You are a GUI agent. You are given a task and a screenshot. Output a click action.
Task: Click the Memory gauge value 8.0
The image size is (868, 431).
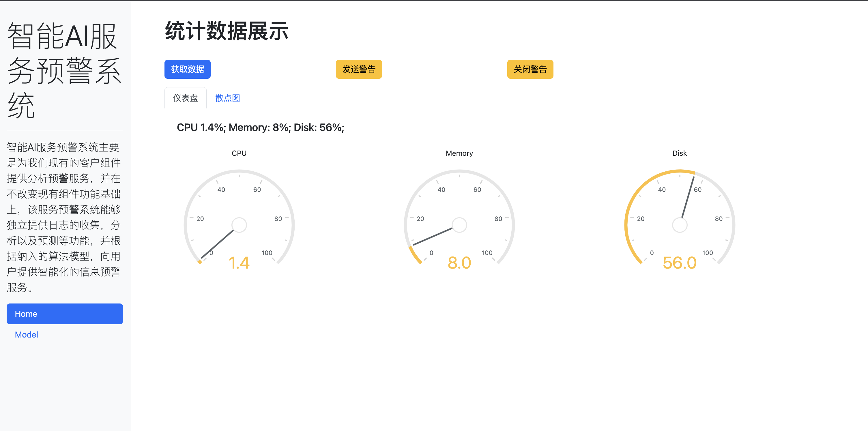[x=459, y=263]
